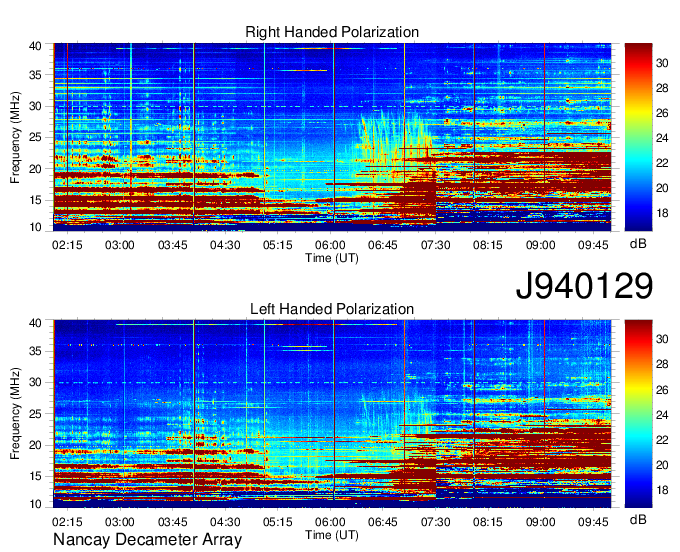Click the 02:15 time tick of Left Handed plot
Image resolution: width=680 pixels, height=552 pixels.
(67, 522)
